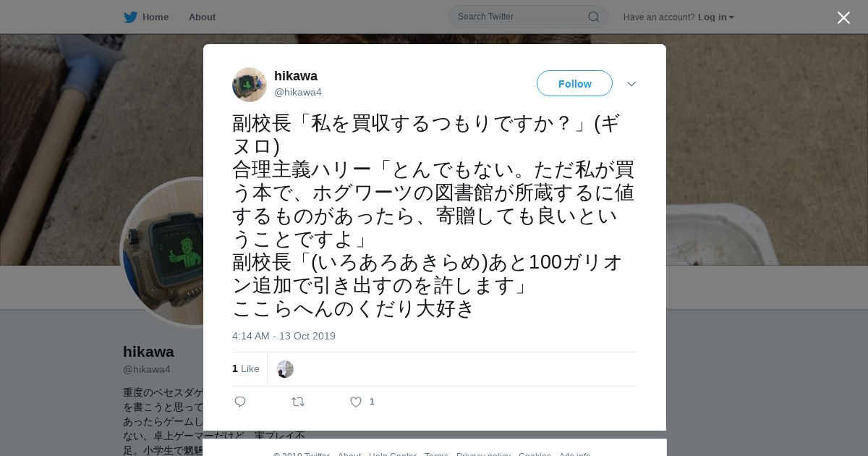868x456 pixels.
Task: Like the tweet with the heart icon
Action: click(356, 402)
